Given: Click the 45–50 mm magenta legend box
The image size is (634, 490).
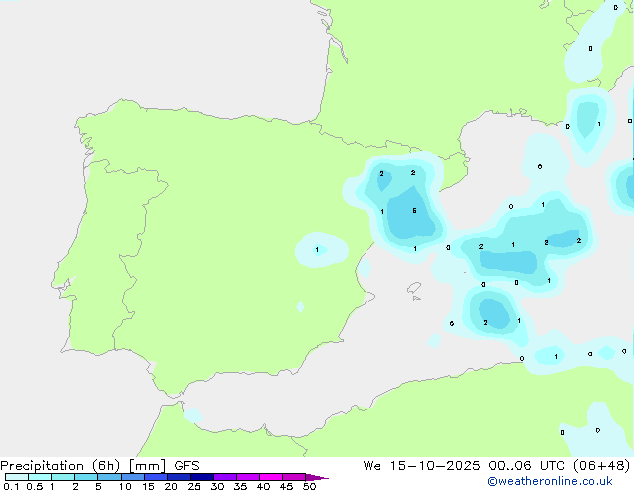Looking at the screenshot, I should click(x=294, y=477).
